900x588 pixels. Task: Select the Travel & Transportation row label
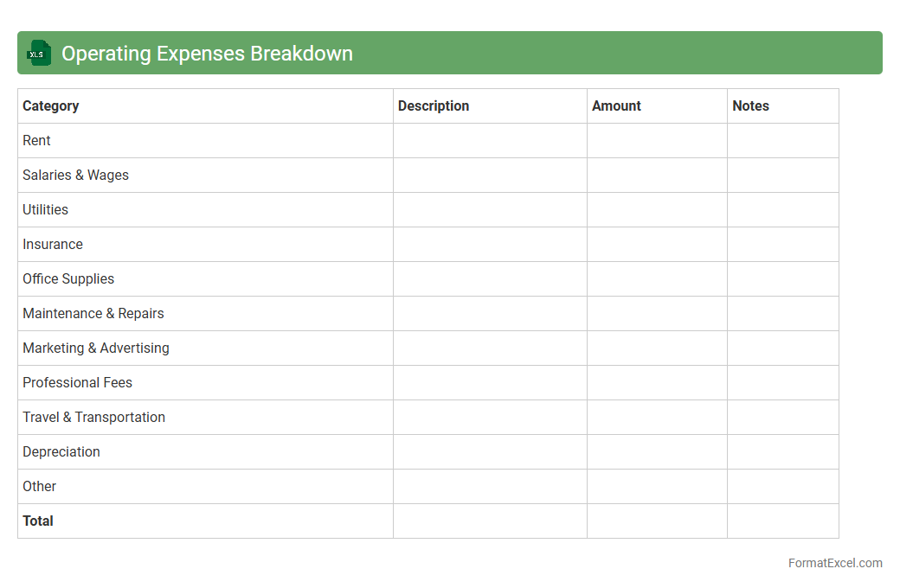pos(94,418)
